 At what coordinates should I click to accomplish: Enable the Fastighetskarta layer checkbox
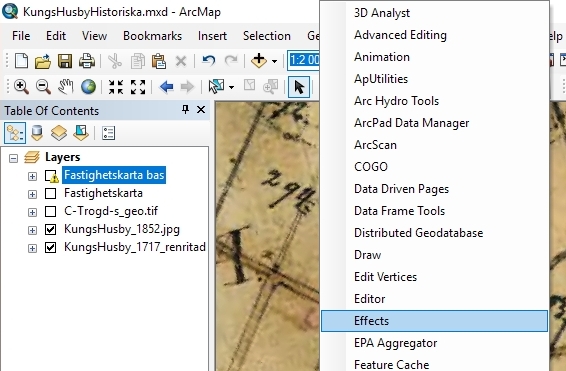51,193
